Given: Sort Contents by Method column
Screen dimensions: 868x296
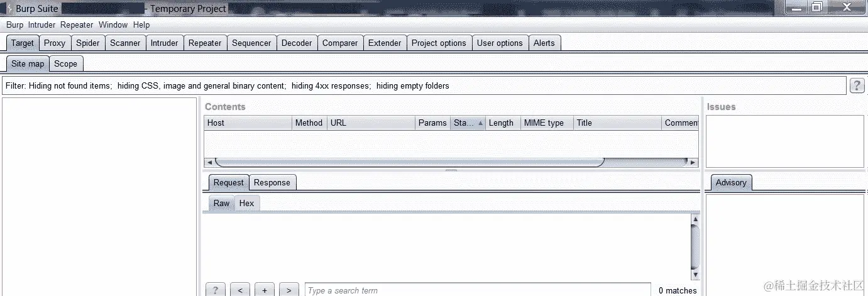Looking at the screenshot, I should point(309,123).
